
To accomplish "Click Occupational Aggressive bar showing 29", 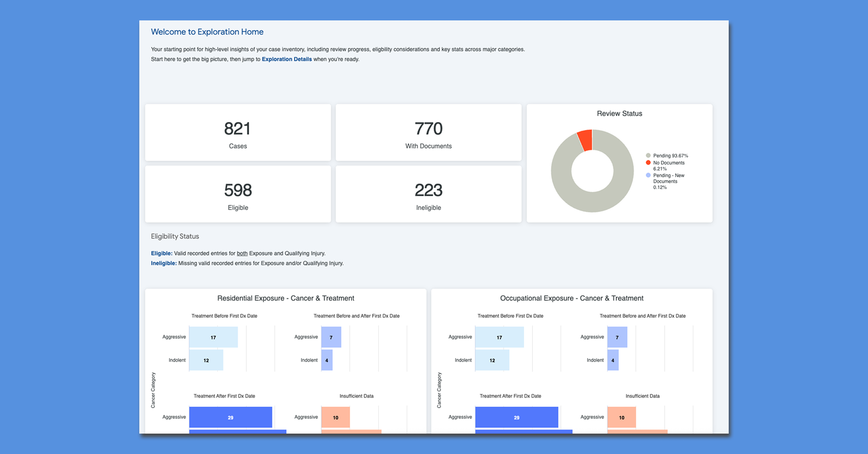I will tap(516, 417).
